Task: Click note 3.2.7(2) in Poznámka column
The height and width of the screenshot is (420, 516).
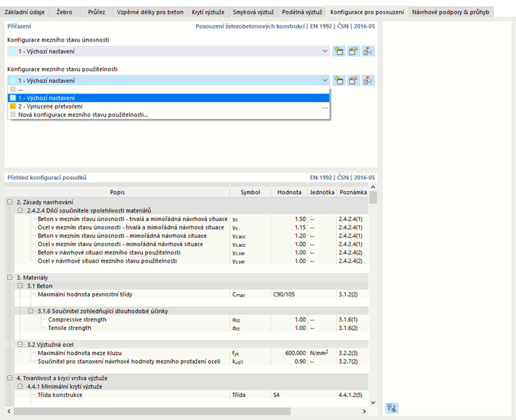Action: pyautogui.click(x=348, y=361)
